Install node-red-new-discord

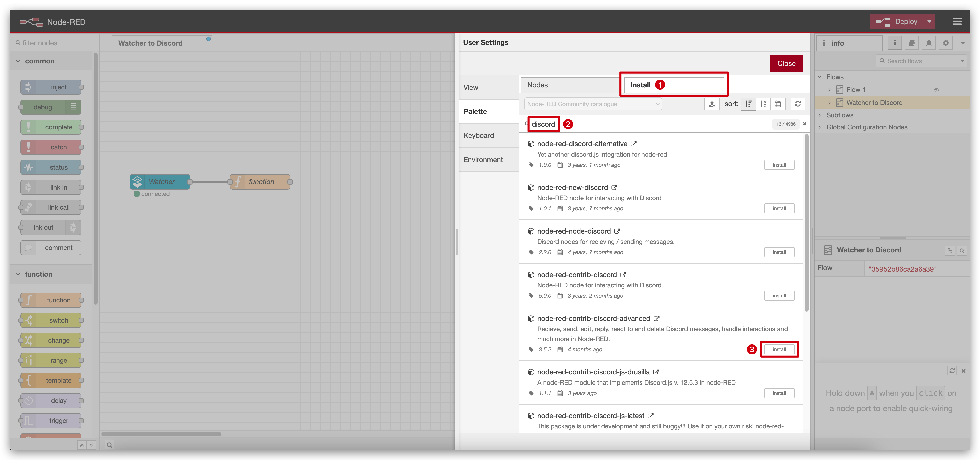click(x=779, y=208)
